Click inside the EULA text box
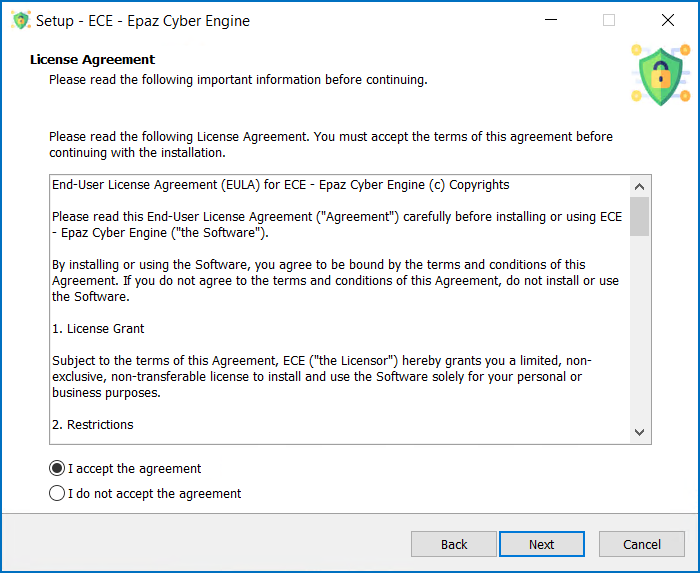This screenshot has height=573, width=700. 340,309
